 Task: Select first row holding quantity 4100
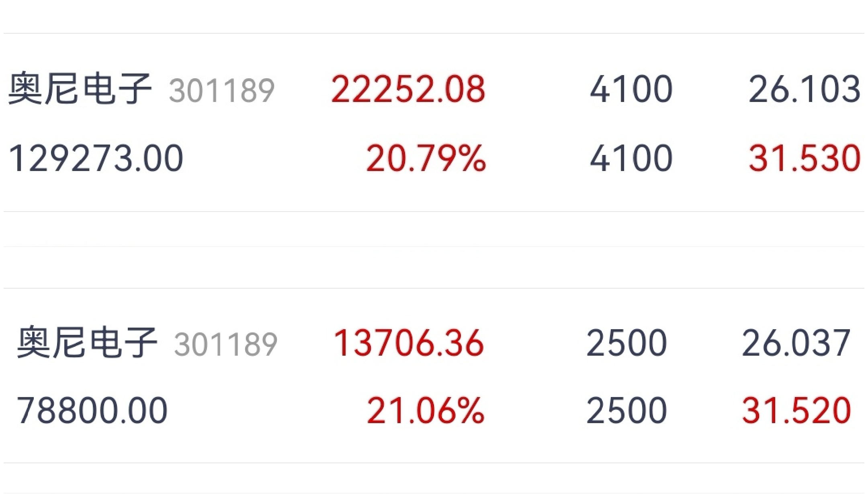coord(631,89)
